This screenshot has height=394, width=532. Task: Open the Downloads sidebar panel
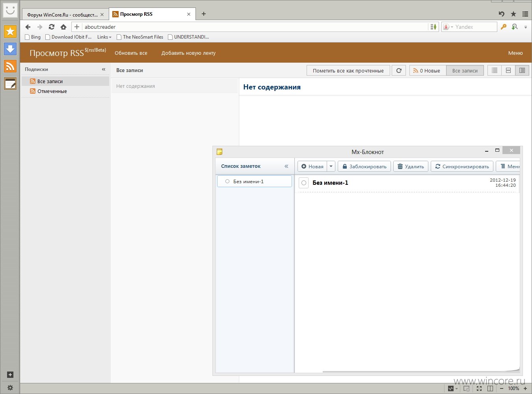click(x=10, y=49)
